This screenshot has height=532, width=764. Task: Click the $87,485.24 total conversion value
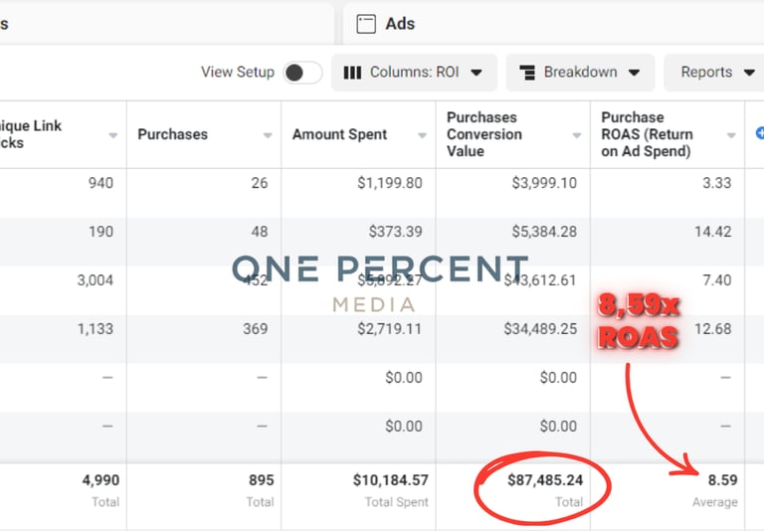[546, 480]
